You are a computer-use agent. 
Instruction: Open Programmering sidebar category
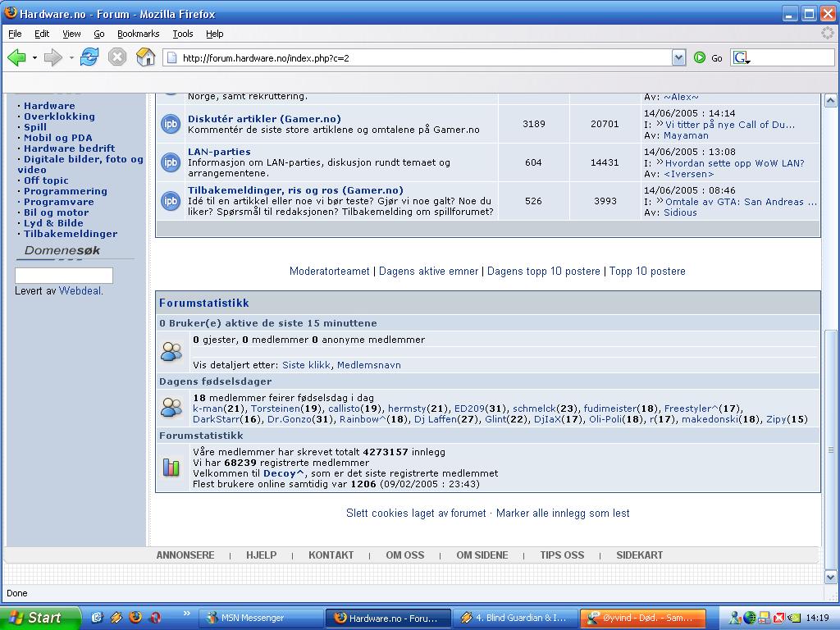pos(66,191)
